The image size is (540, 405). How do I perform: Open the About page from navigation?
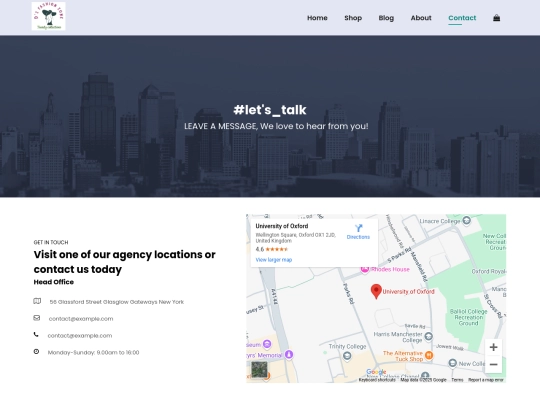[x=421, y=18]
